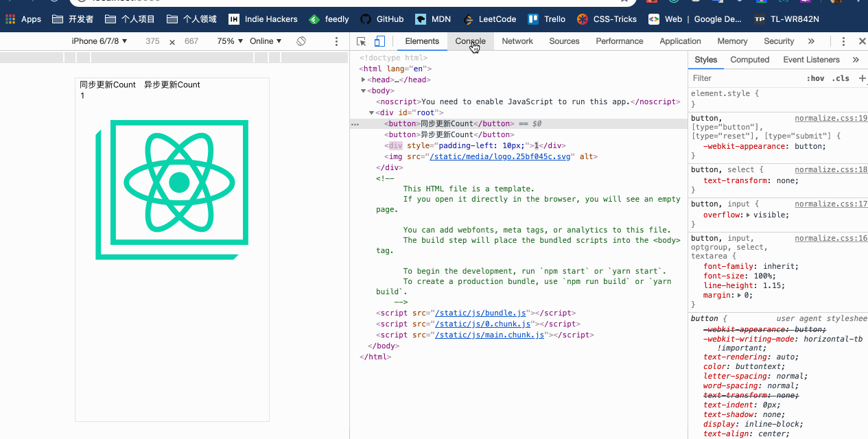Open the Indie Hackers bookmark
The image size is (868, 439).
tap(263, 19)
